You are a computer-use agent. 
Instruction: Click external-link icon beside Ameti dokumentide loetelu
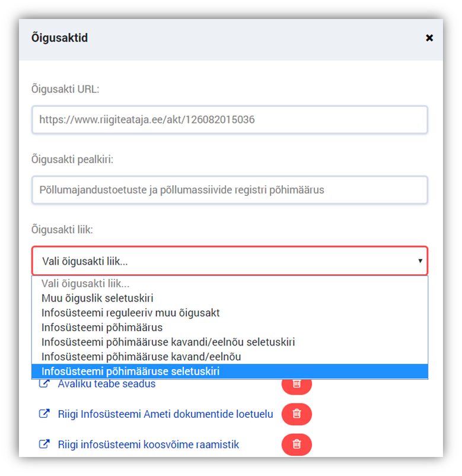(44, 414)
